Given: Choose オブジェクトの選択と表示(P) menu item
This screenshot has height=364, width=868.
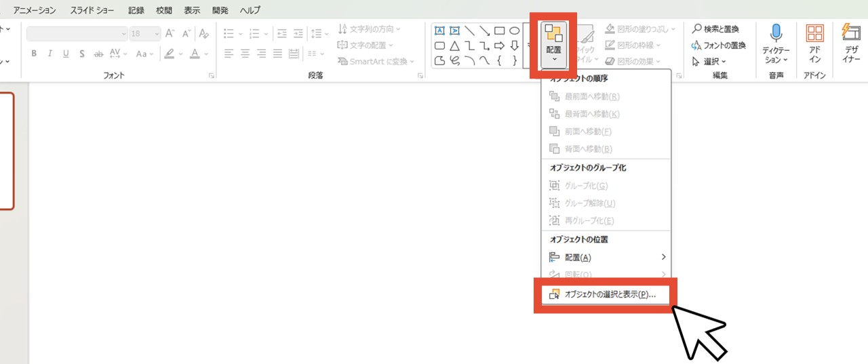Looking at the screenshot, I should click(x=606, y=295).
